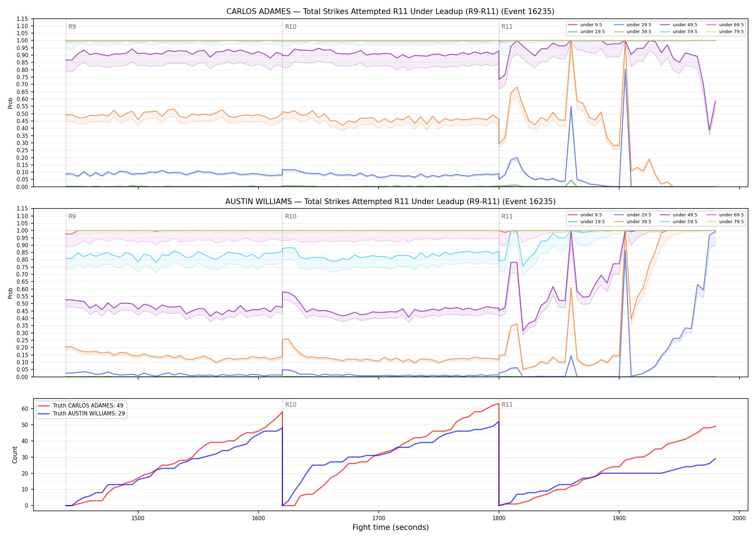Select 'under 59.5' in Carlos Adames legend
This screenshot has height=540, width=756.
[679, 32]
